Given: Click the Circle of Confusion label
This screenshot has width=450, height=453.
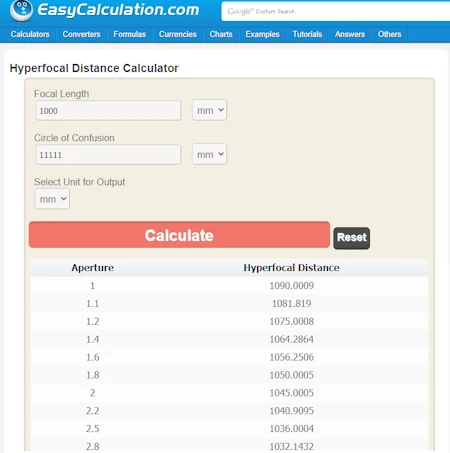Looking at the screenshot, I should 74,138.
